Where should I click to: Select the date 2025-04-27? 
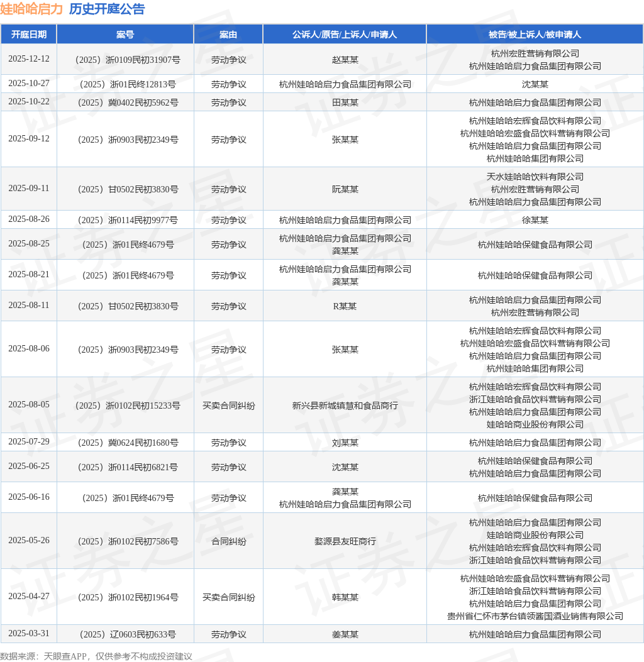29,597
